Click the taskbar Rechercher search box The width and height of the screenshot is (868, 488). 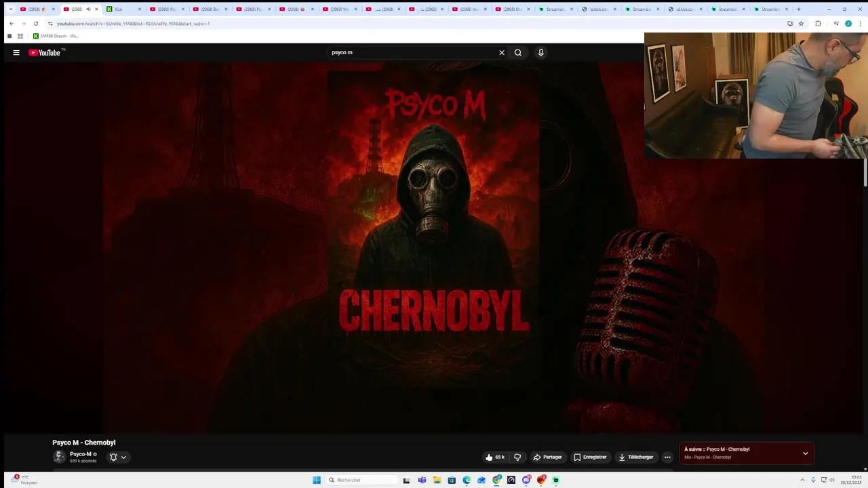362,480
